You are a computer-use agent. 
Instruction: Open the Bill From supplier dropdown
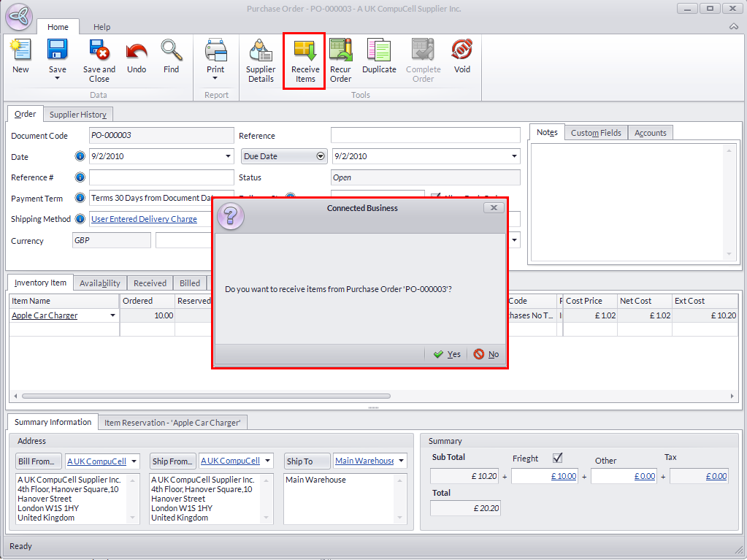[134, 461]
